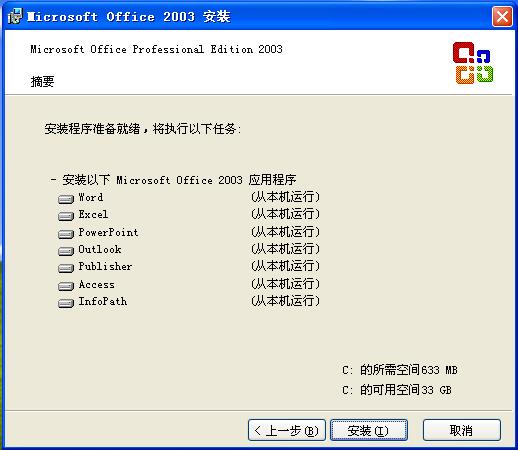Select the InfoPath entry in the list
518x450 pixels.
pos(103,301)
